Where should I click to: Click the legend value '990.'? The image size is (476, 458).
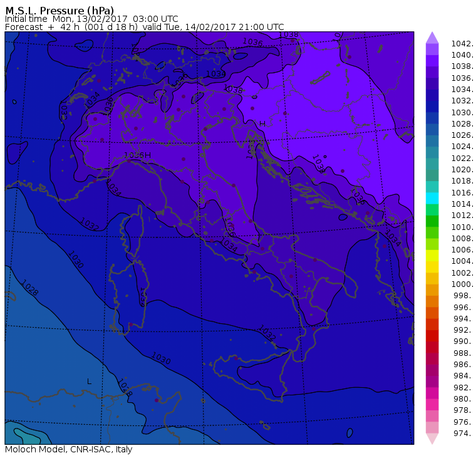[463, 341]
